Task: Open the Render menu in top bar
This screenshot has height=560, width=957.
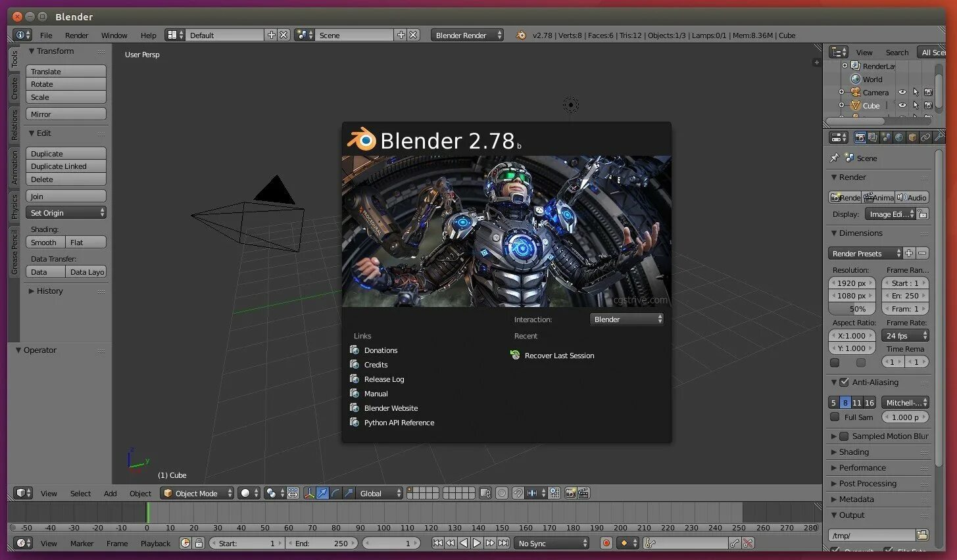Action: [x=76, y=35]
